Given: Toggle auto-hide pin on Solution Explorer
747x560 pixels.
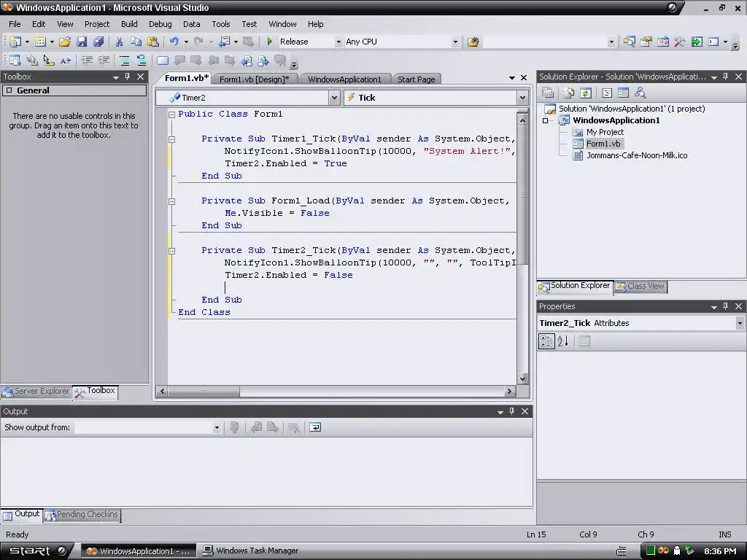Looking at the screenshot, I should tap(726, 76).
